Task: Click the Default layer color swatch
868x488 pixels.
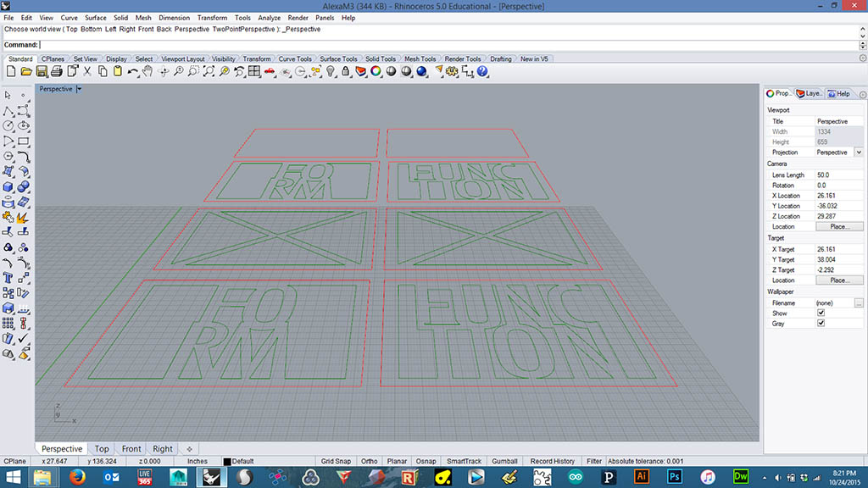Action: click(x=227, y=462)
